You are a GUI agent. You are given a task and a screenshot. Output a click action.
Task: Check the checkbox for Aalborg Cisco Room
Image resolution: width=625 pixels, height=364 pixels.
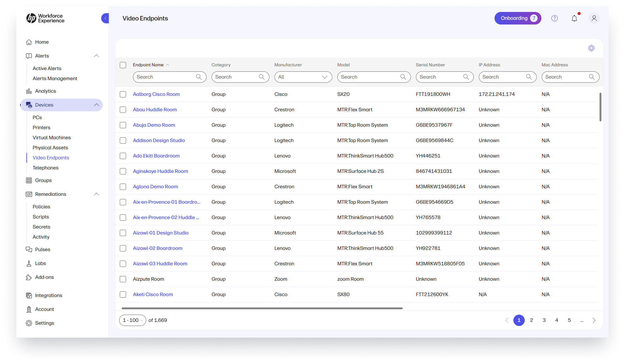(123, 94)
